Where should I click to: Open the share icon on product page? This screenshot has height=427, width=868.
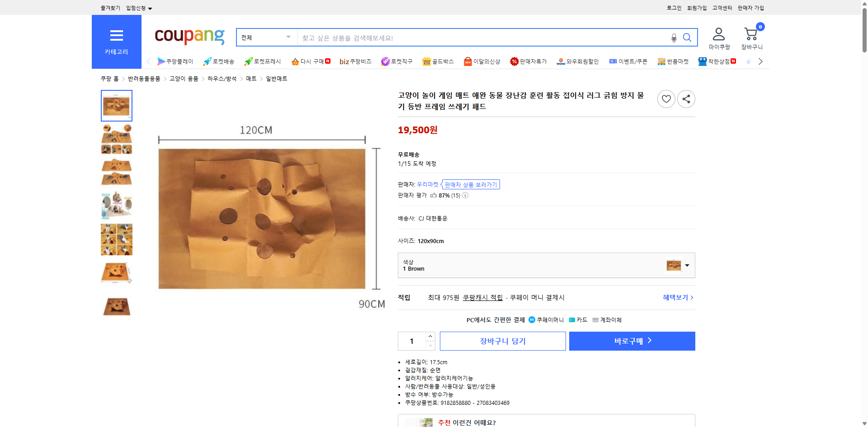[x=686, y=99]
